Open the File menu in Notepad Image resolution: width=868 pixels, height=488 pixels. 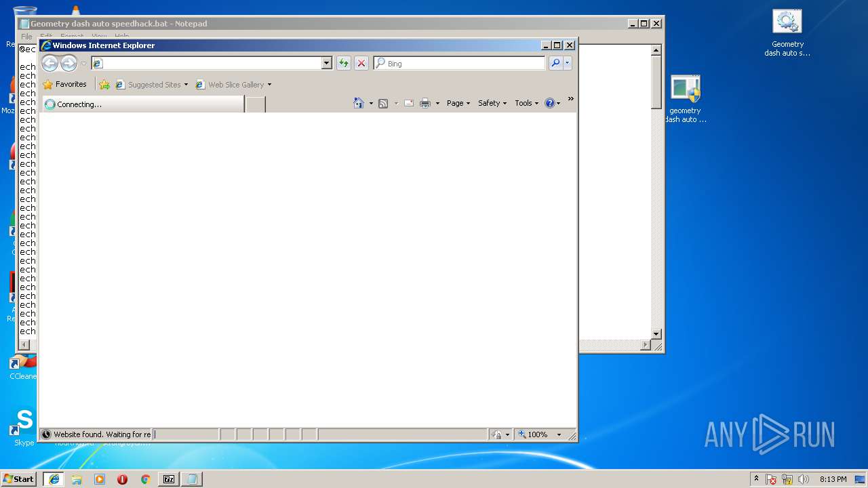26,37
